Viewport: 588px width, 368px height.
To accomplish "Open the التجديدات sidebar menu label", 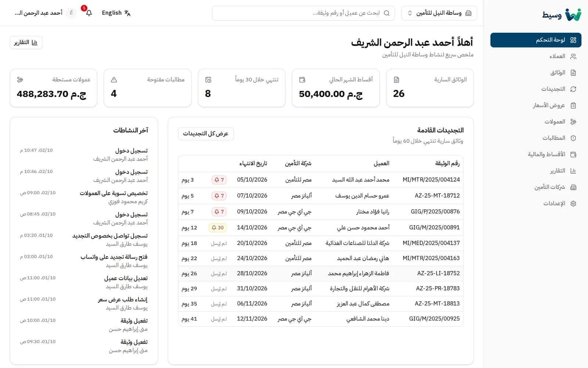I will (x=553, y=89).
